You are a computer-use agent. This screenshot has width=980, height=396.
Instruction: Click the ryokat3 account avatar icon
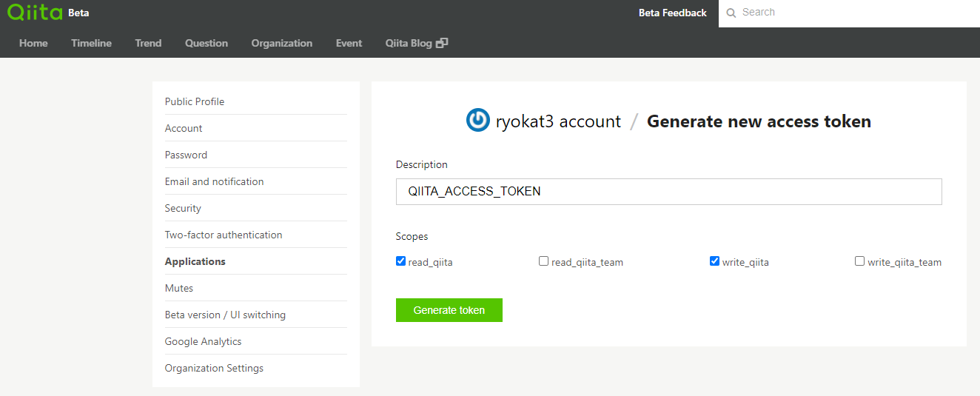(478, 121)
